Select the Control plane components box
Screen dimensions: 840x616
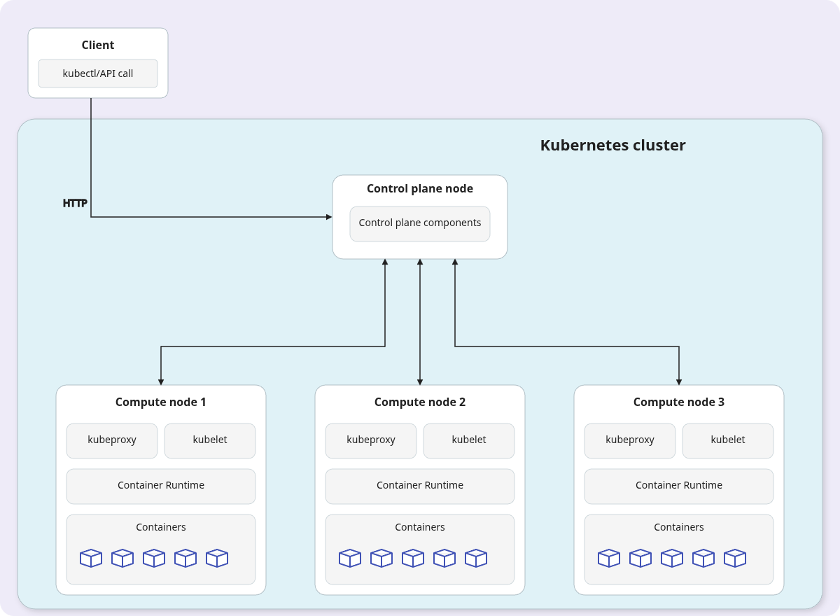coord(420,224)
